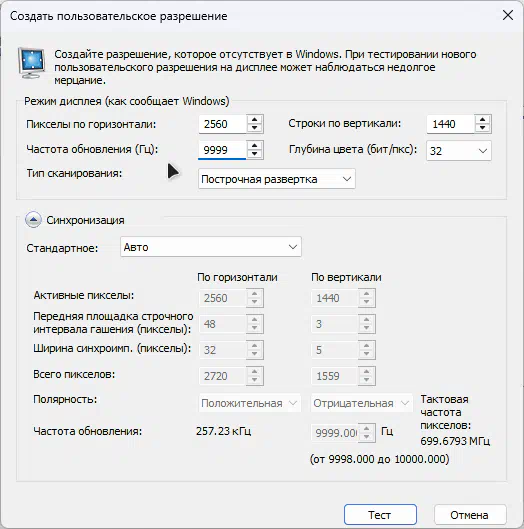The width and height of the screenshot is (524, 529).
Task: Open horizontal polarity Положительная dropdown
Action: [x=249, y=403]
